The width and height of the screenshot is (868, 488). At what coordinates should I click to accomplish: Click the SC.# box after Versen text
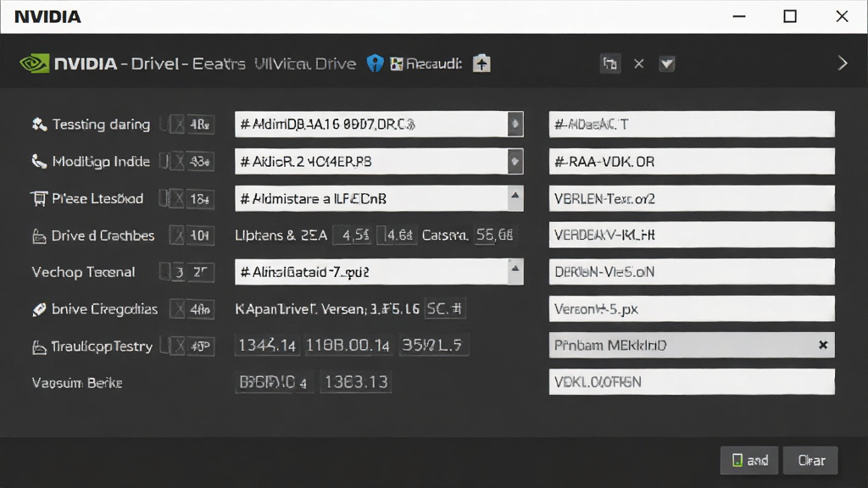444,308
